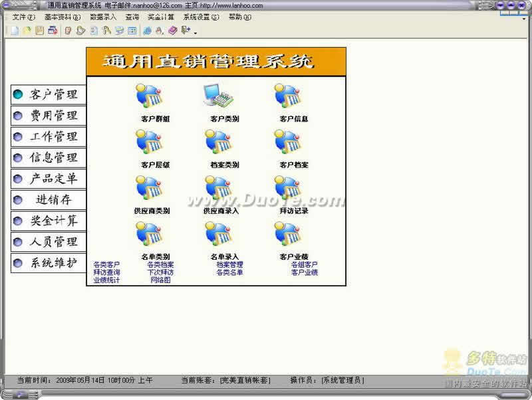Follow the 业绩统计 link

pos(106,280)
